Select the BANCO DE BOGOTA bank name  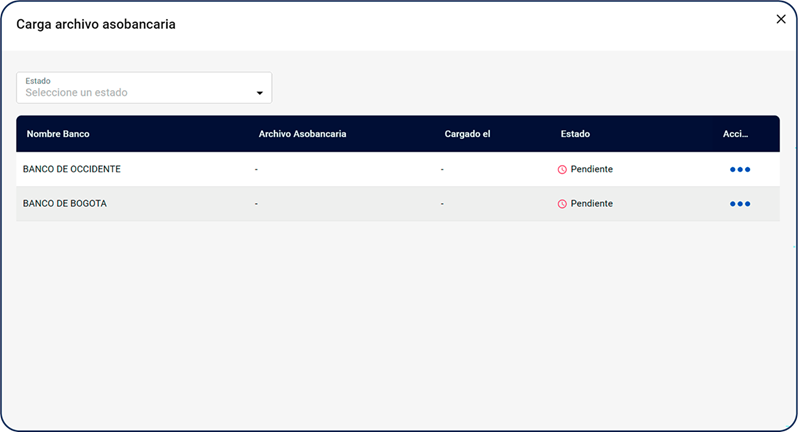[65, 204]
